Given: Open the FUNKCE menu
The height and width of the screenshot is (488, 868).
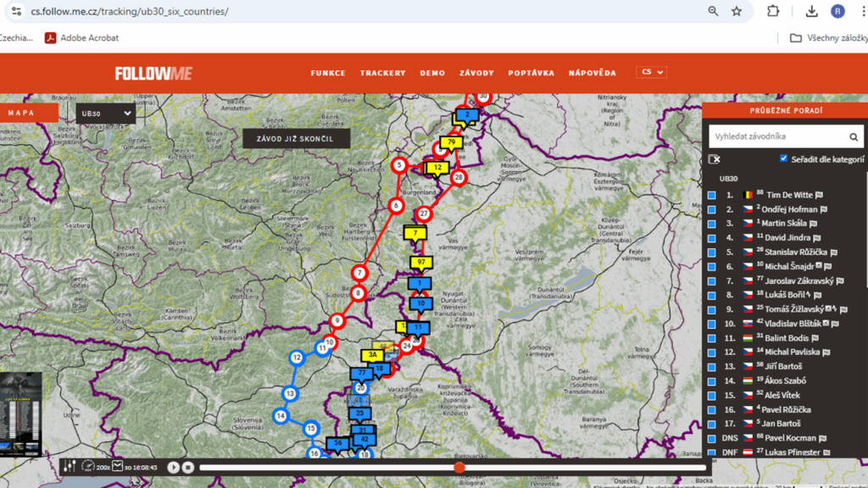Looking at the screenshot, I should 328,73.
